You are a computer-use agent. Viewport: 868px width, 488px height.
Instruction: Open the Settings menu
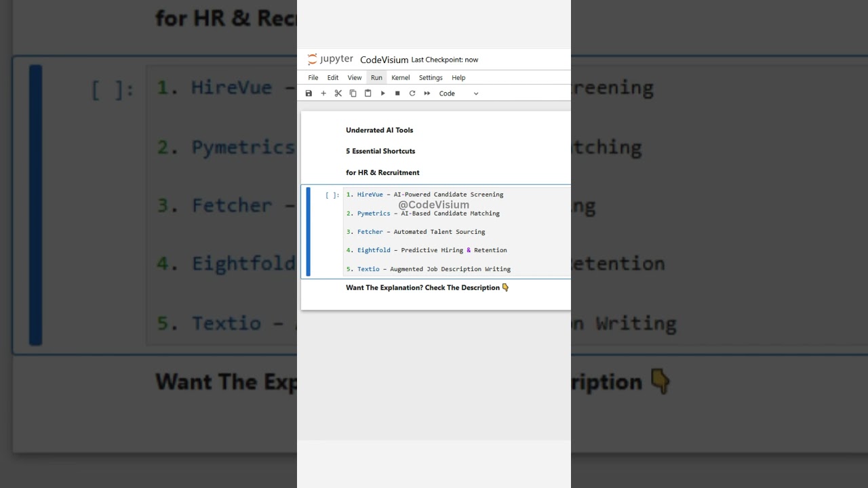click(x=431, y=78)
